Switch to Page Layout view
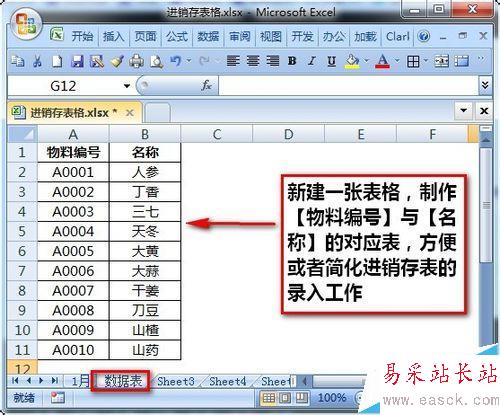500x415 pixels. tap(285, 398)
